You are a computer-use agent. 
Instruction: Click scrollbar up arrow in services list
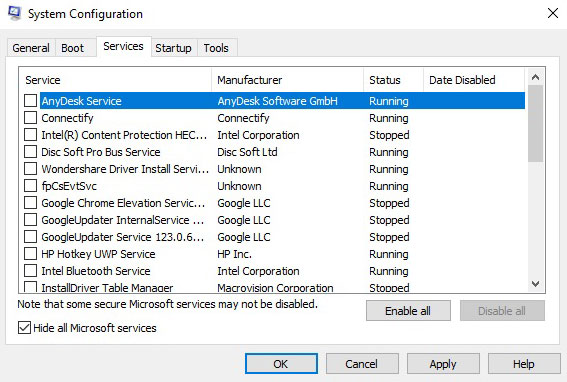[x=536, y=77]
